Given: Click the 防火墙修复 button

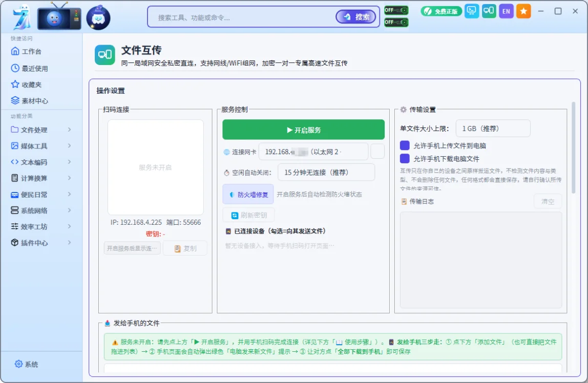Looking at the screenshot, I should click(x=248, y=195).
